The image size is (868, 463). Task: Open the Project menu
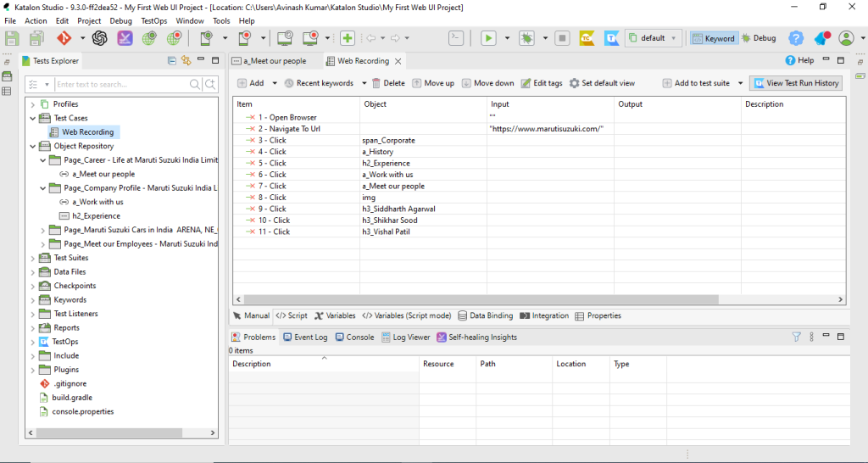(x=89, y=21)
